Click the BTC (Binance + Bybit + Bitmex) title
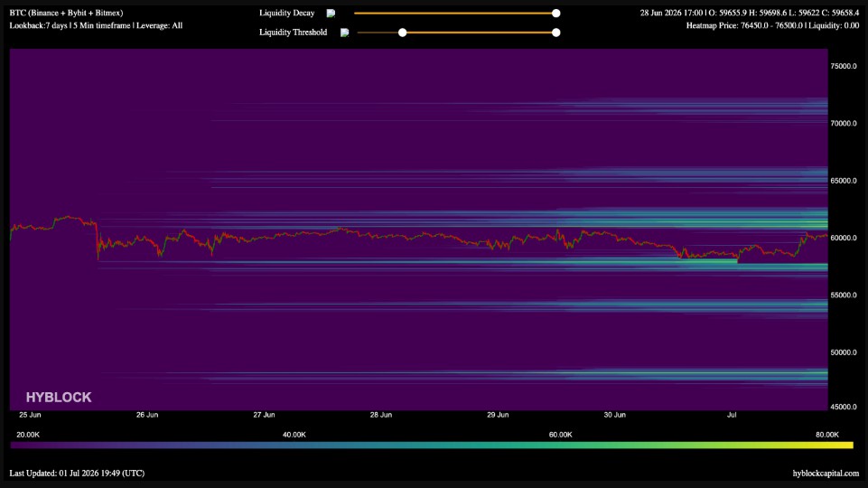The image size is (868, 488). [x=67, y=13]
